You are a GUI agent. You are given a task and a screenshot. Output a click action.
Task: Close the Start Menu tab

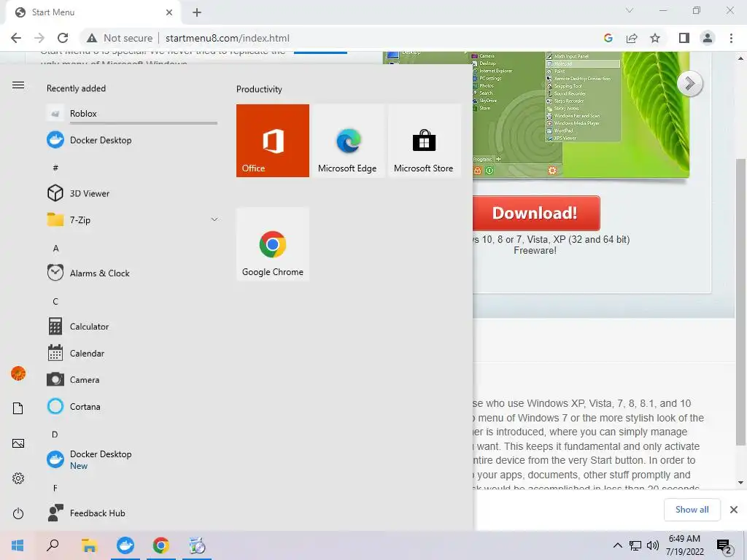point(169,12)
